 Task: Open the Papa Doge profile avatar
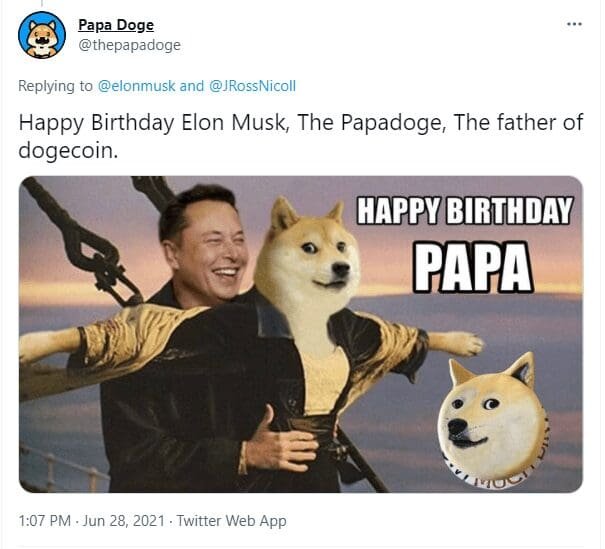pyautogui.click(x=42, y=35)
